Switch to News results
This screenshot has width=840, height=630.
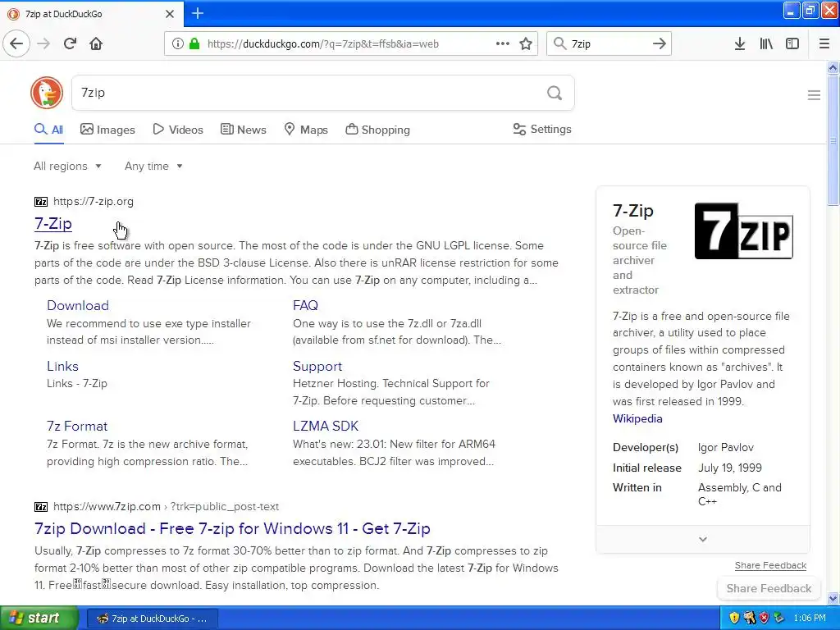[x=243, y=130]
